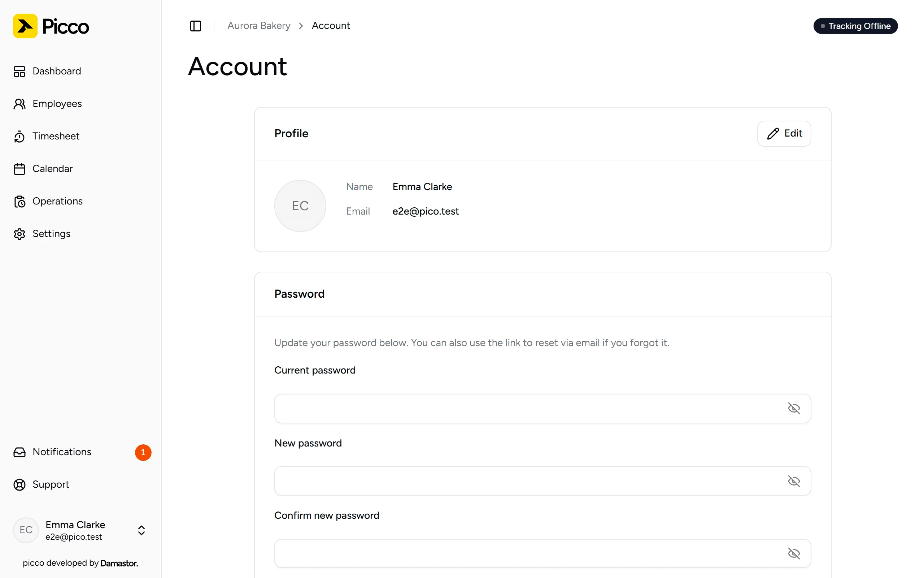Click the Tracking Offline status badge
Image resolution: width=924 pixels, height=578 pixels.
855,26
